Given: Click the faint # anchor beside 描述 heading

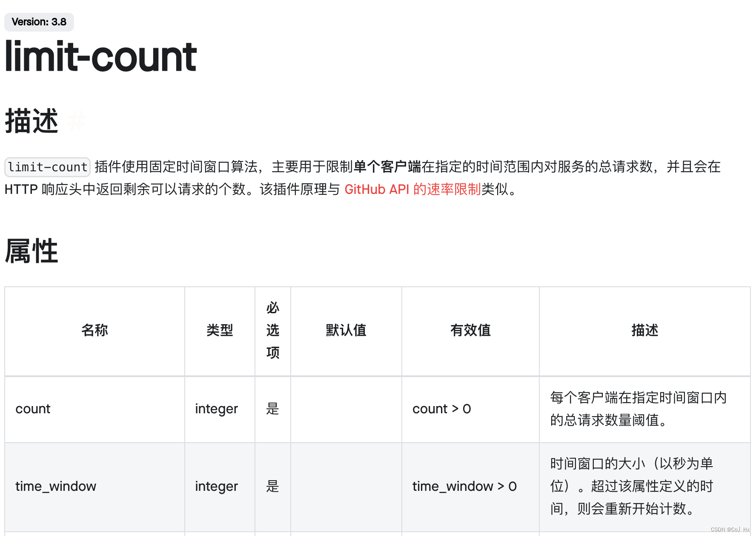Looking at the screenshot, I should coord(77,121).
